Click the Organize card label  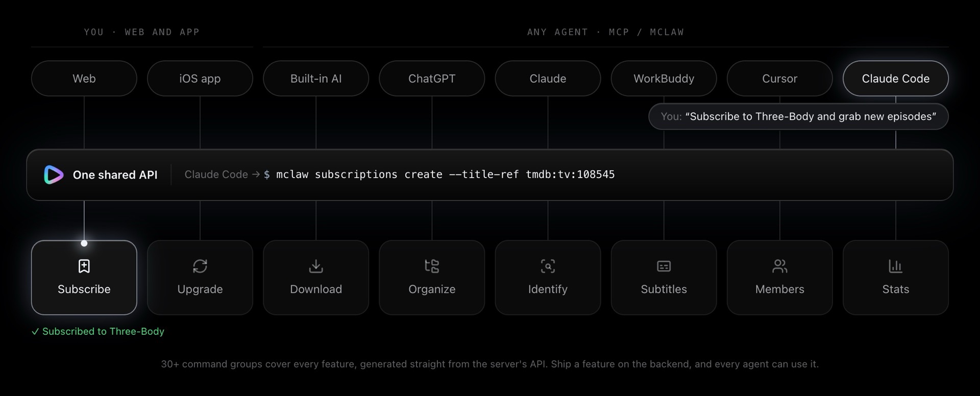click(x=432, y=289)
